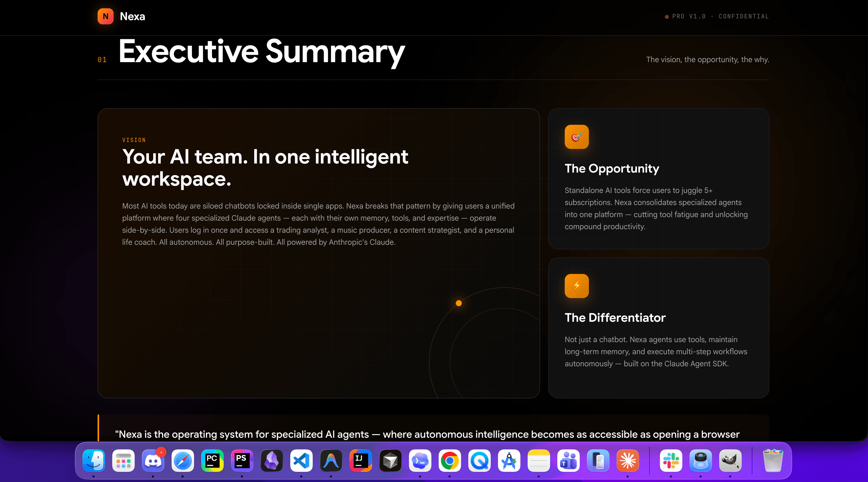This screenshot has width=868, height=482.
Task: Open GIMP in the dock
Action: [730, 460]
